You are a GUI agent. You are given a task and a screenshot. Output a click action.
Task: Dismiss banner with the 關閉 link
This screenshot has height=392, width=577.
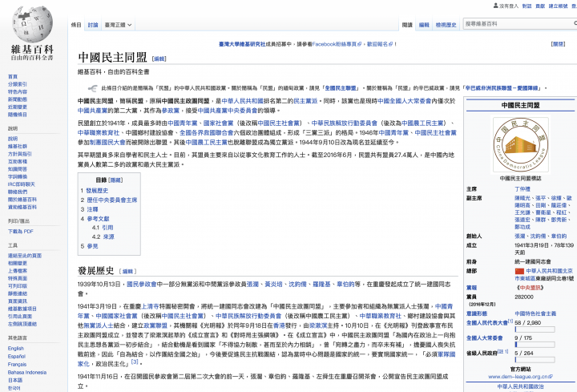coord(558,44)
